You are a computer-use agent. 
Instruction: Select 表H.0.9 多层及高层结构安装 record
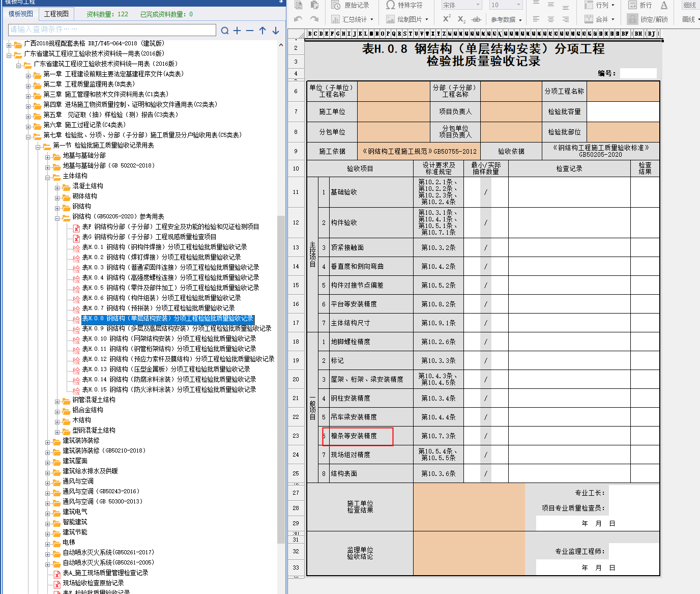177,328
